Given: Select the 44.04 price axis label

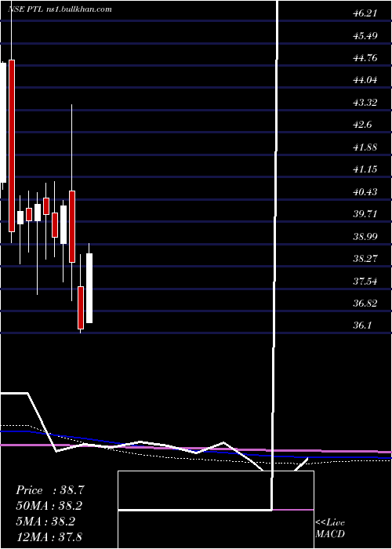Looking at the screenshot, I should [365, 81].
